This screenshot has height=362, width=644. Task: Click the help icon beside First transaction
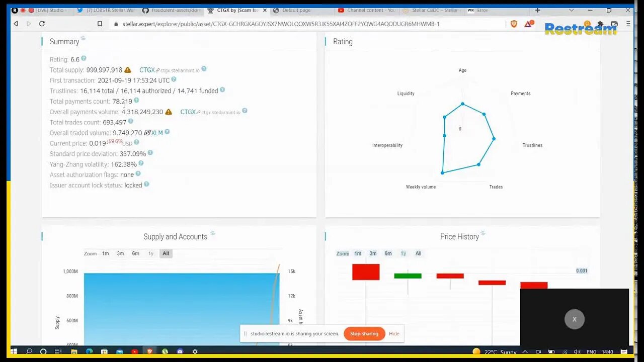(x=174, y=79)
